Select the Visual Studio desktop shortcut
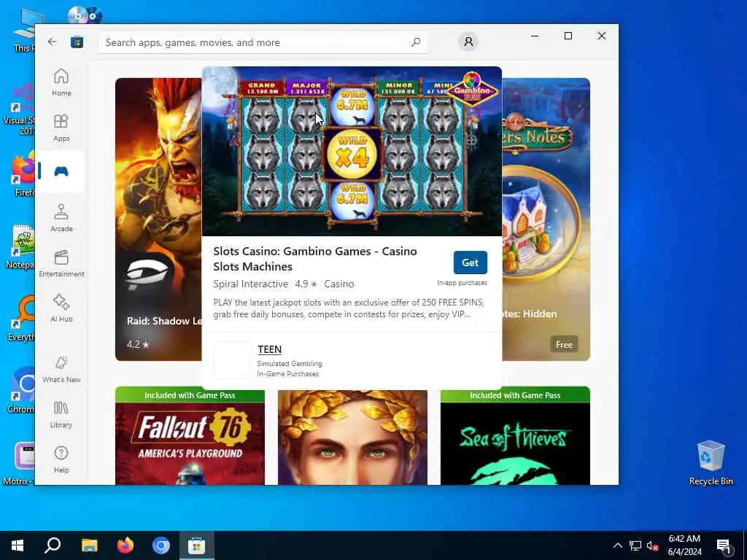The width and height of the screenshot is (747, 560). coord(19,109)
